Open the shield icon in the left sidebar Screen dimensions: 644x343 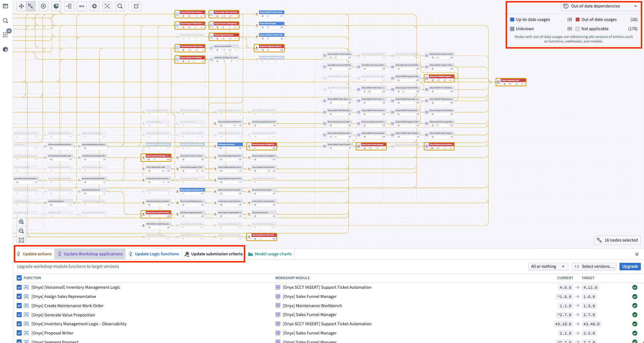(5, 49)
